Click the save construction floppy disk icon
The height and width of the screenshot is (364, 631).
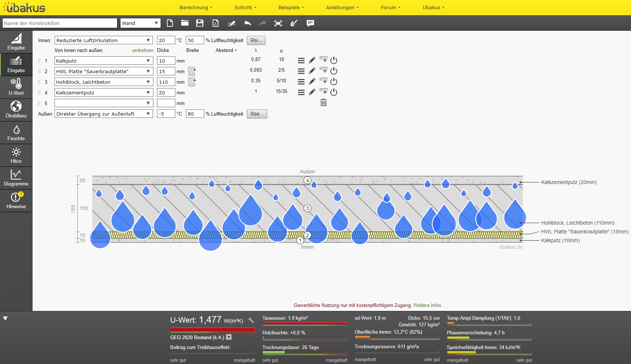click(200, 23)
